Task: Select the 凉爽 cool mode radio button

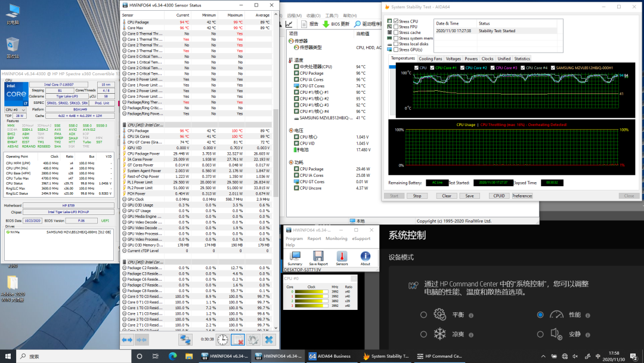Action: click(423, 334)
